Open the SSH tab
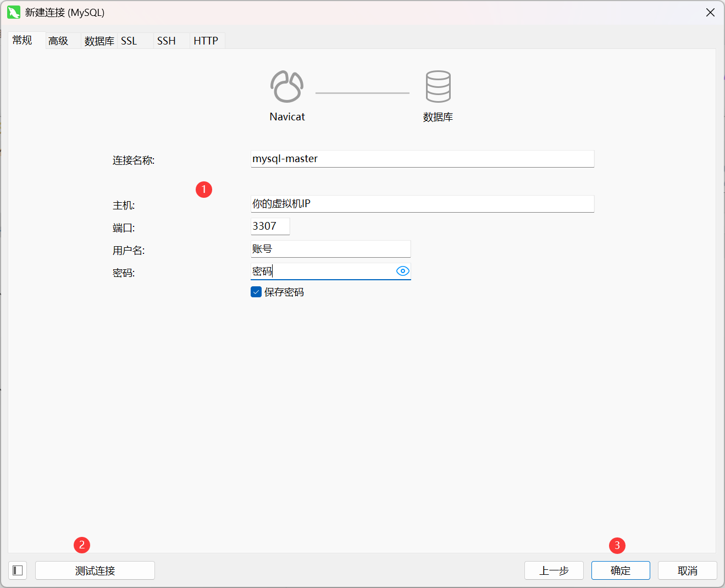725x588 pixels. [166, 40]
